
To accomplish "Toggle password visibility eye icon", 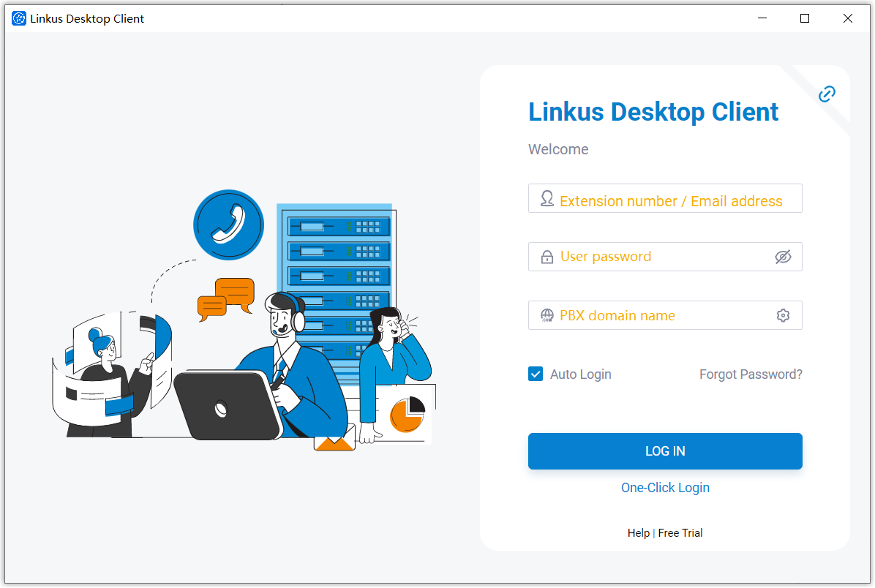I will pyautogui.click(x=783, y=257).
